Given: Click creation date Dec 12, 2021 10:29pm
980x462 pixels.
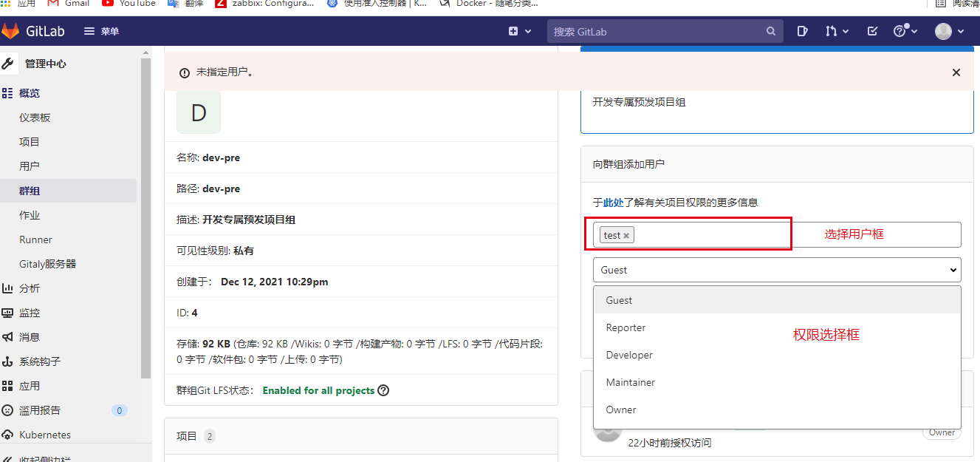Looking at the screenshot, I should pyautogui.click(x=275, y=282).
